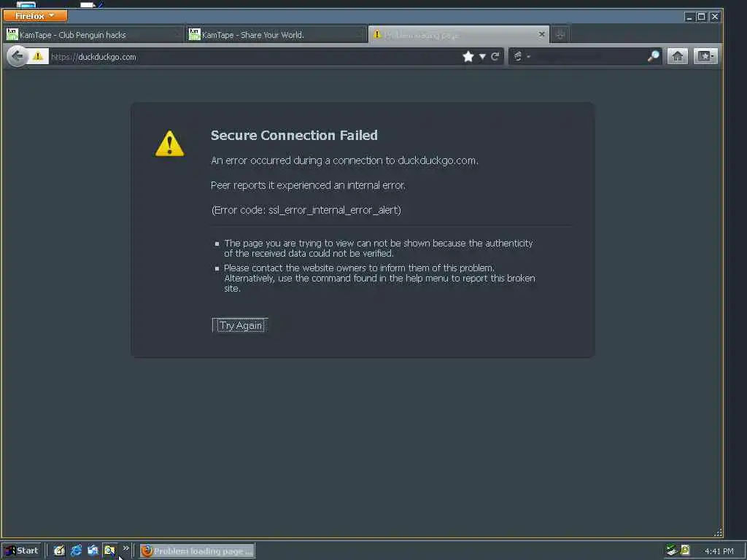This screenshot has width=747, height=560.
Task: Click the yellow system tray icon
Action: pos(685,551)
